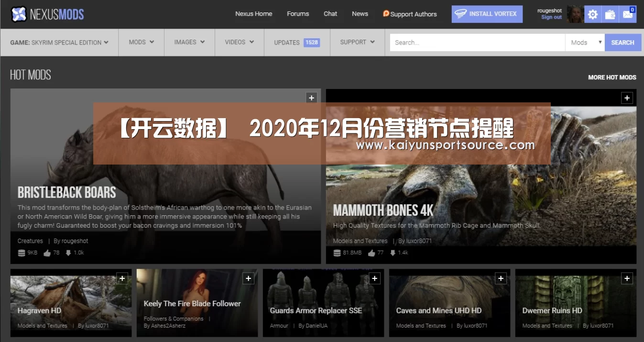Click Models and Textures on Caves and Mines
The height and width of the screenshot is (342, 644).
pyautogui.click(x=421, y=326)
